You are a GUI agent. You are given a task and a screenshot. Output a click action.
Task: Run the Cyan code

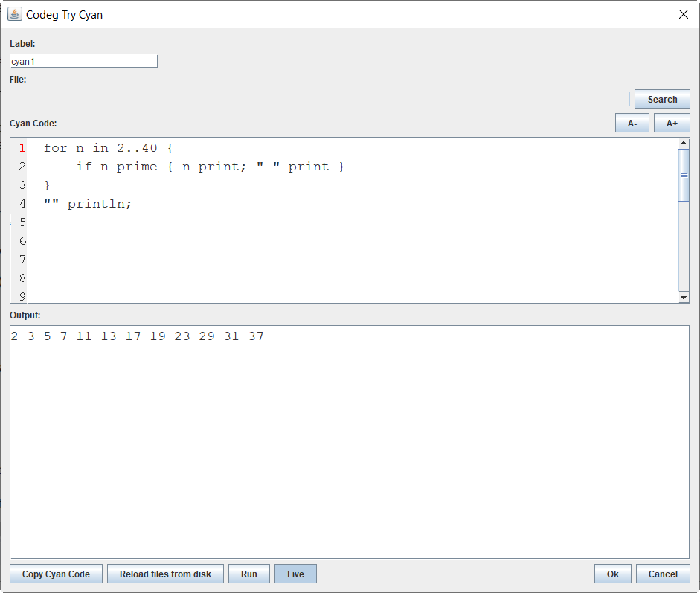click(x=248, y=574)
